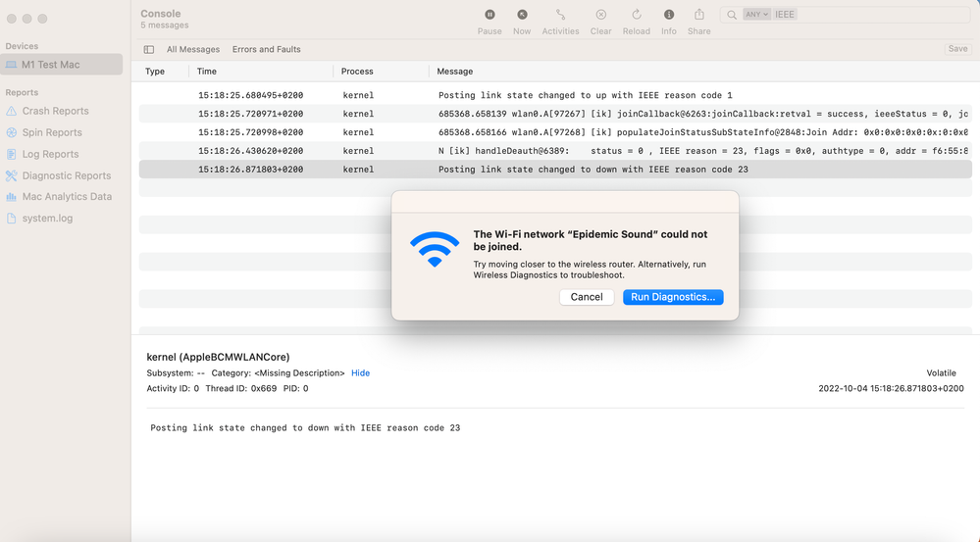
Task: Click the Hide link in details pane
Action: pyautogui.click(x=360, y=373)
